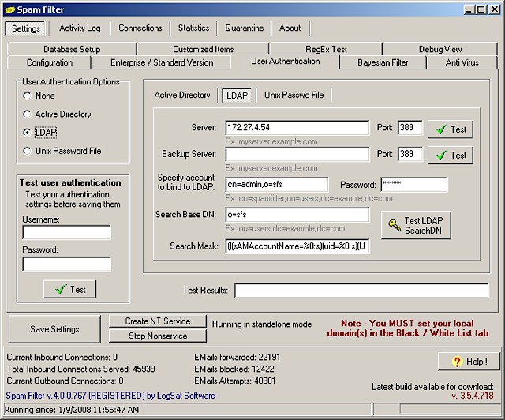Open the Bayesian Filter tab
The width and height of the screenshot is (505, 420).
pos(383,62)
